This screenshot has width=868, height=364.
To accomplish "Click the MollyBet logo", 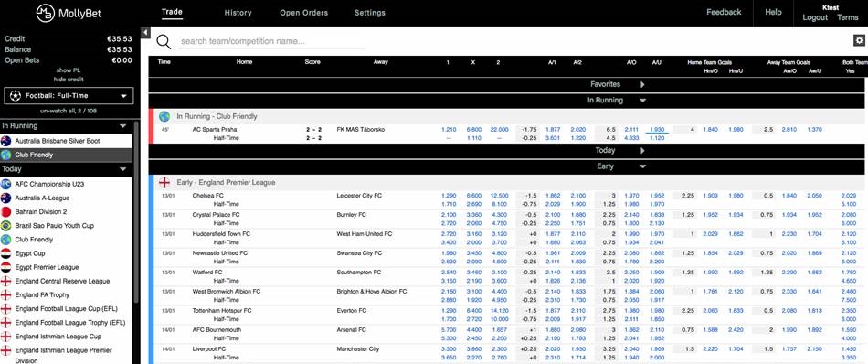I will tap(69, 14).
